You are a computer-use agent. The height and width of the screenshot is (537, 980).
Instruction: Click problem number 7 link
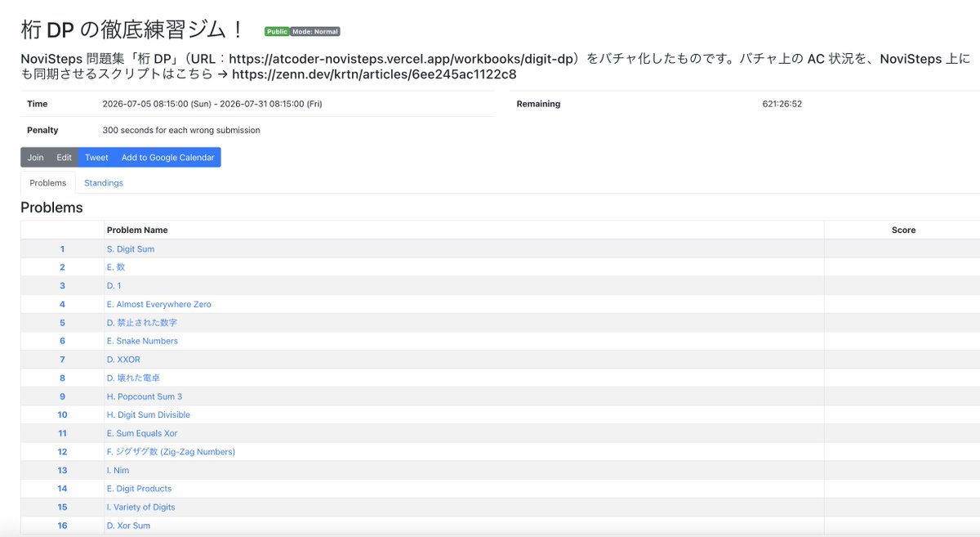tap(62, 360)
